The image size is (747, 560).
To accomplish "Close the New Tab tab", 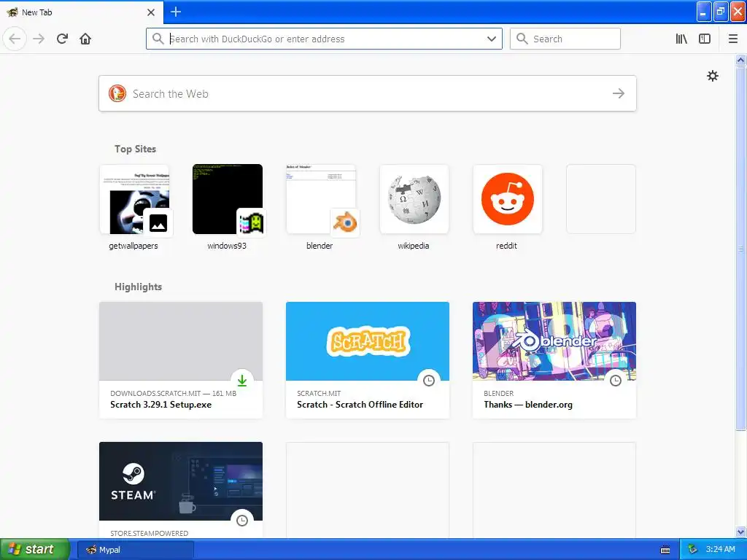I will (150, 12).
